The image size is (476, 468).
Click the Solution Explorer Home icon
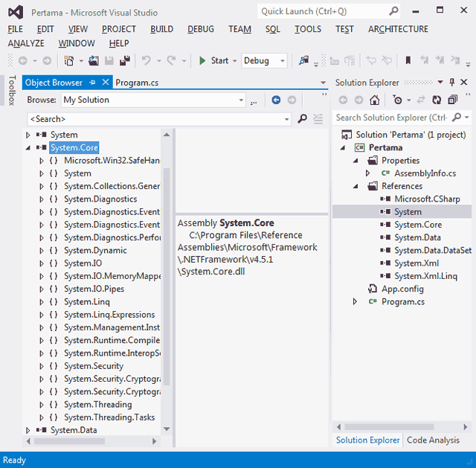375,100
